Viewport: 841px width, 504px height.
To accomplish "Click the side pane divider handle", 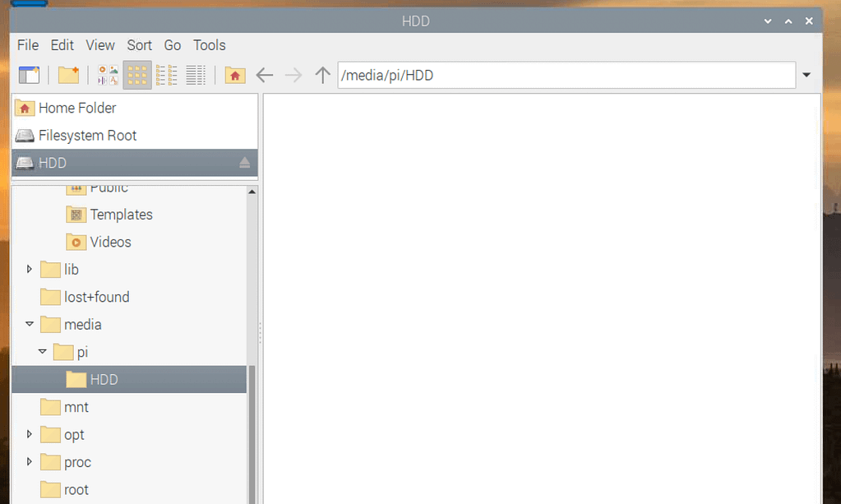I will click(261, 333).
